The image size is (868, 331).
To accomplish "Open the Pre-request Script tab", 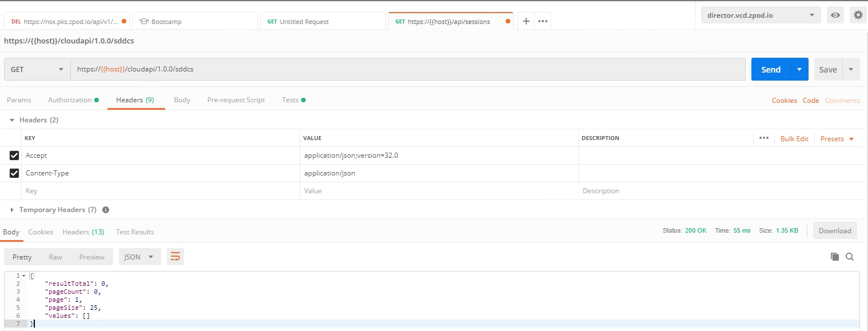I will [x=236, y=100].
